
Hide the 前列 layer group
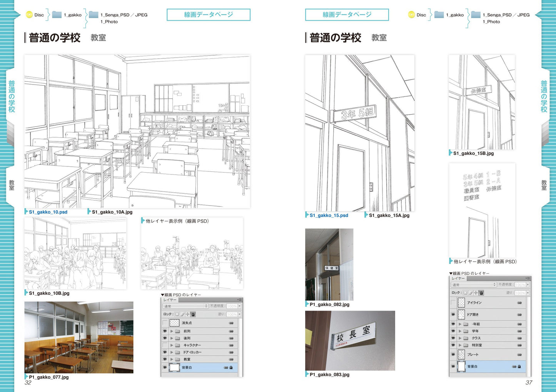pos(165,331)
